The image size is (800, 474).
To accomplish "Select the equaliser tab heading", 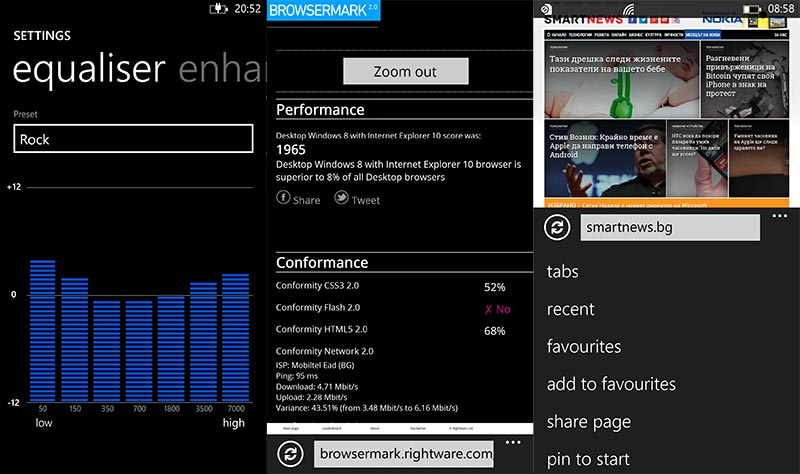I will coord(88,70).
